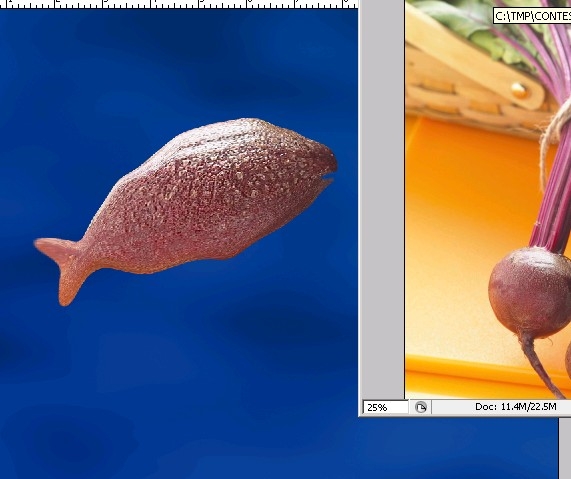Click the beetroot bulb in the beet photo
This screenshot has height=479, width=571.
530,293
